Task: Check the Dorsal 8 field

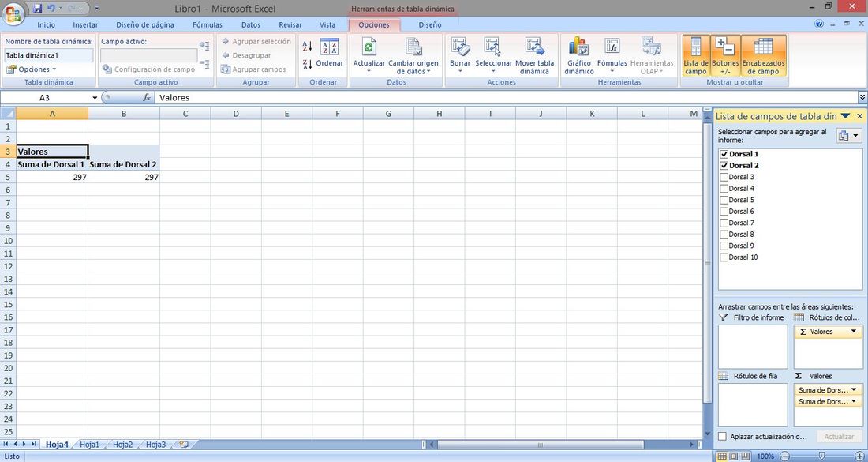Action: coord(724,235)
